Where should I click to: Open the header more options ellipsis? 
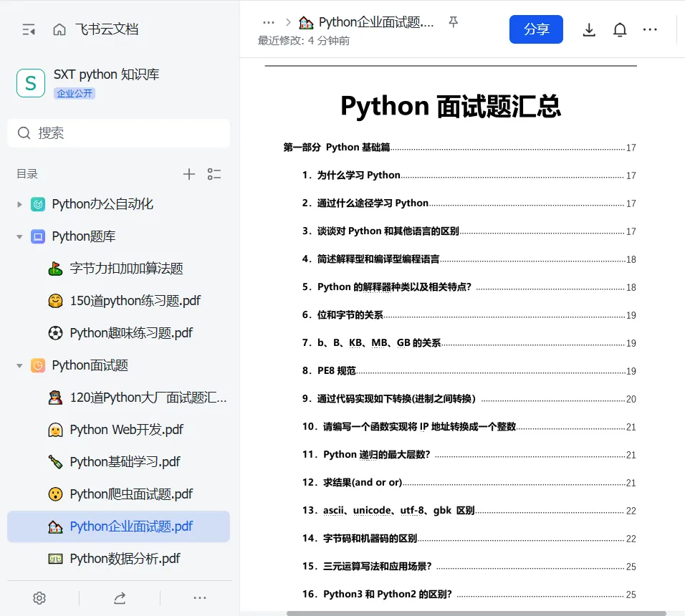point(650,29)
